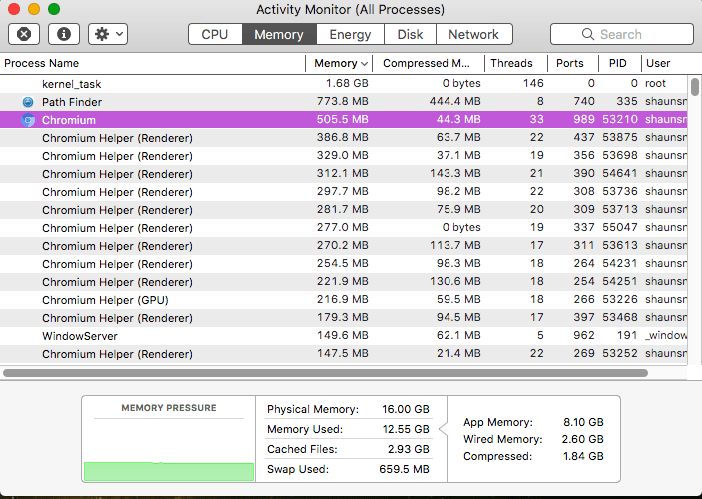
Task: Click PID 53210 in Chromium row
Action: pyautogui.click(x=620, y=119)
